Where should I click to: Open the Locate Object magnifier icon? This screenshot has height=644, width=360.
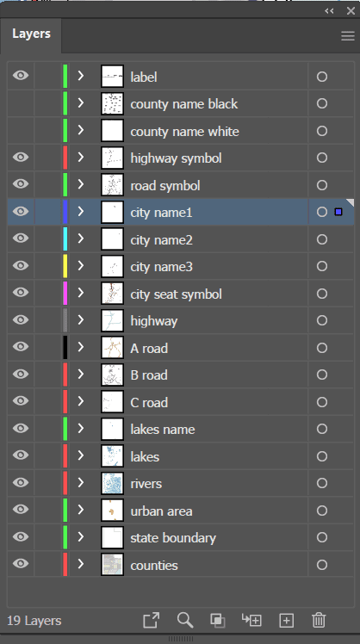tap(185, 620)
